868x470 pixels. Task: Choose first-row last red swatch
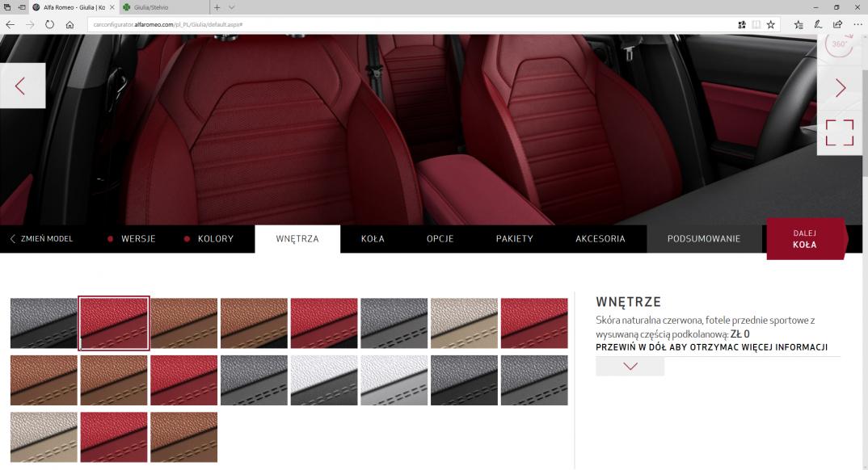point(534,324)
